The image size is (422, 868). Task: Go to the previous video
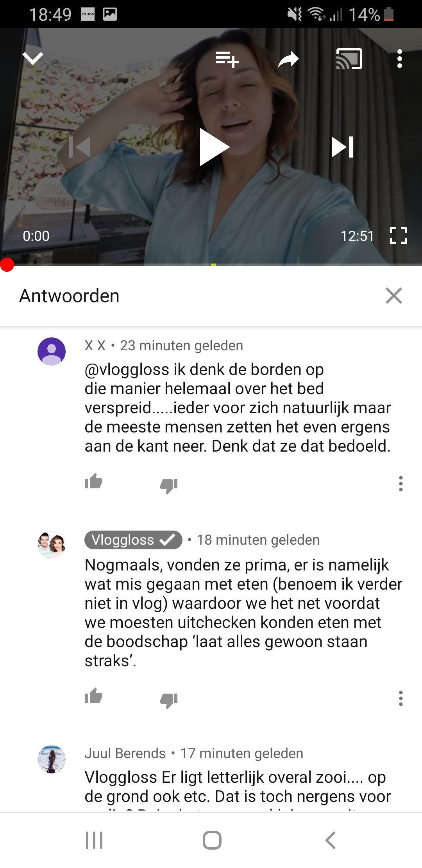click(x=80, y=147)
